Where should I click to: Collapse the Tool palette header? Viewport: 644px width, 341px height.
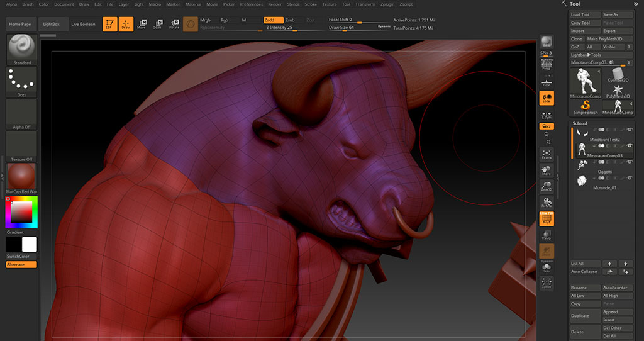[x=575, y=4]
